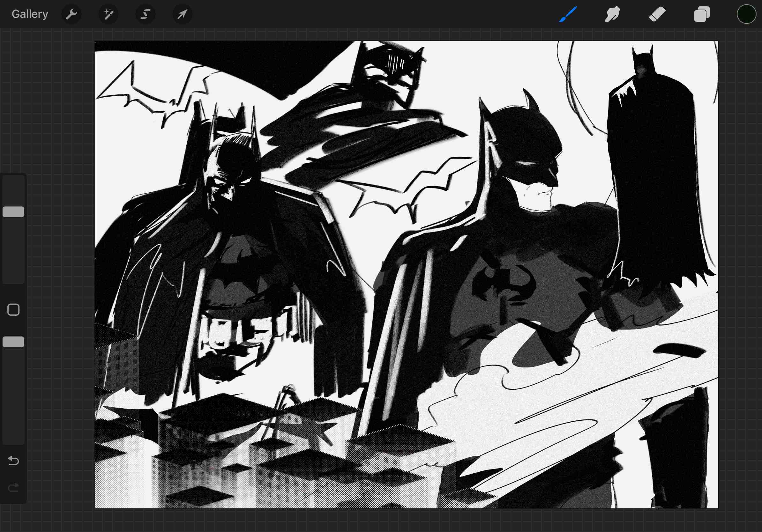Select the Smudge finger tool
Viewport: 762px width, 532px height.
[x=612, y=14]
